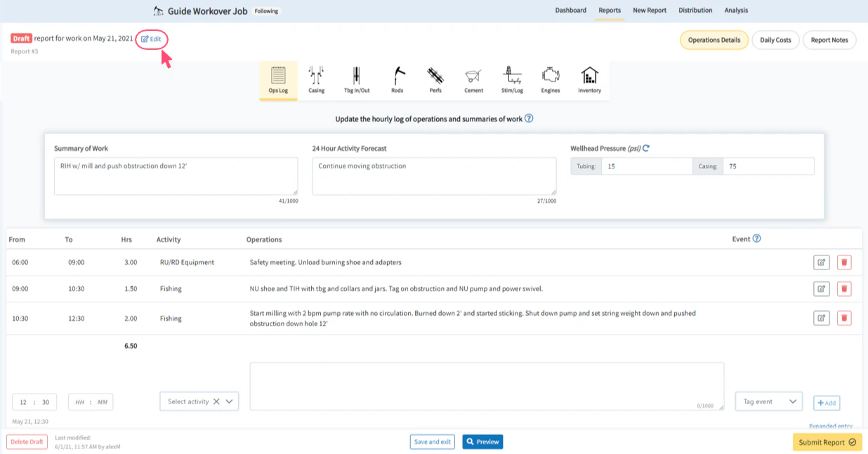
Task: Open the Tbg In/Out section
Action: tap(357, 81)
